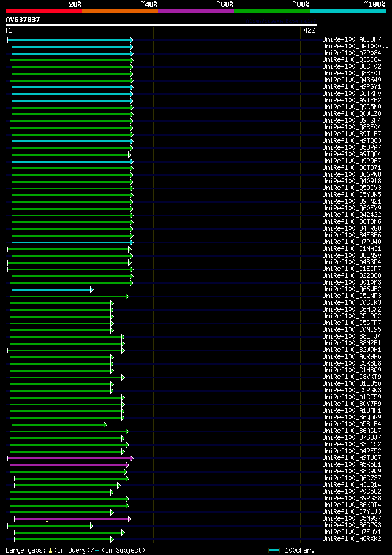Click the orange ~40% legend segment
The width and height of the screenshot is (392, 555).
click(120, 11)
